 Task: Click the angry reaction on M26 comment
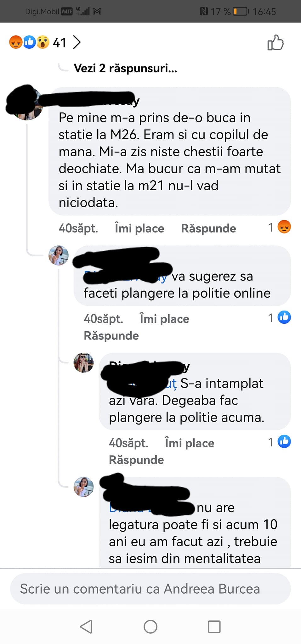(284, 227)
